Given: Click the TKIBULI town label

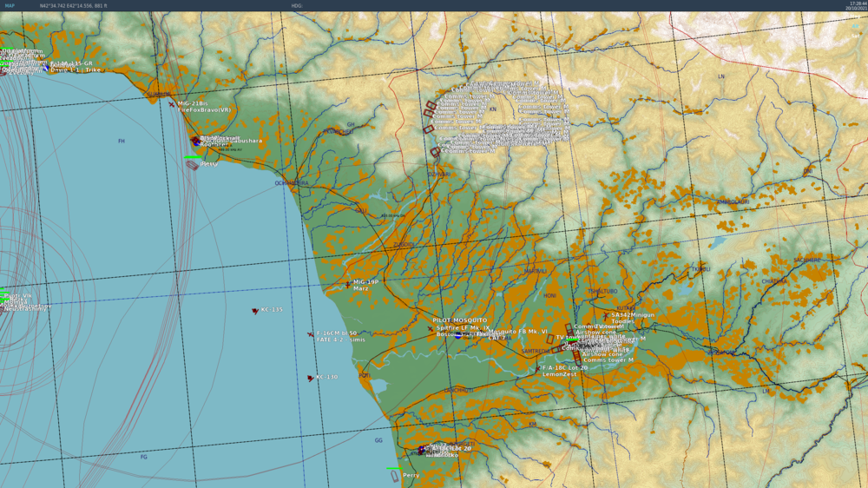Looking at the screenshot, I should pos(700,270).
